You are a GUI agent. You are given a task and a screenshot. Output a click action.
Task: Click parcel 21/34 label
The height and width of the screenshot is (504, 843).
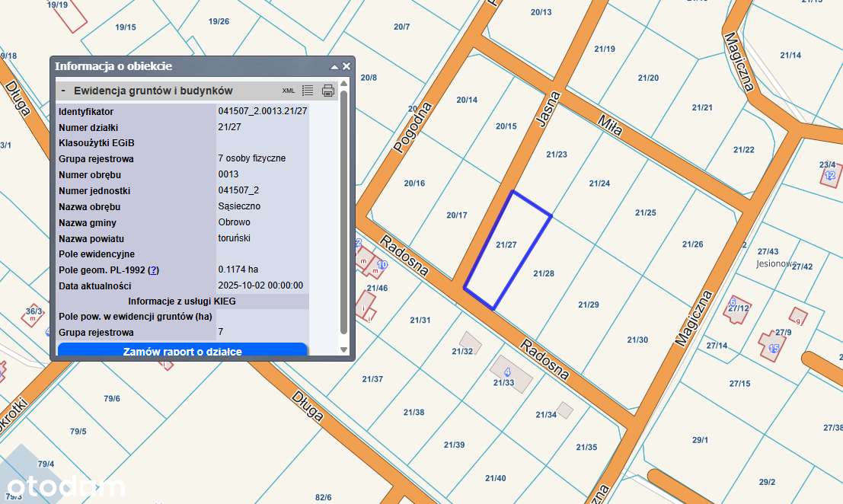click(x=546, y=414)
